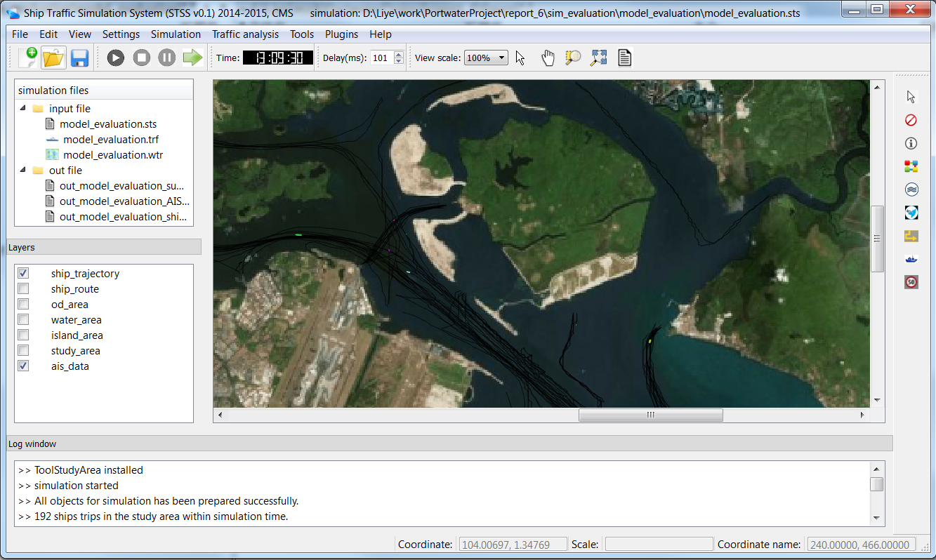
Task: Select the arrow cursor in right sidebar
Action: point(911,97)
